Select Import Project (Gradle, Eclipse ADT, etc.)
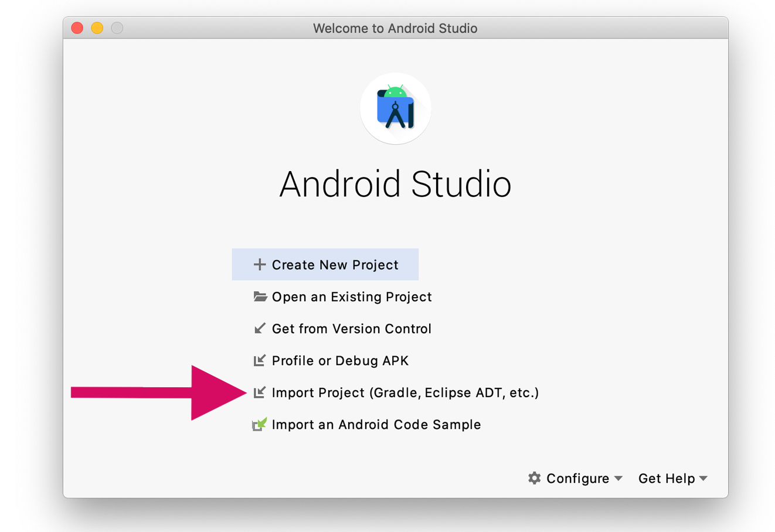The image size is (775, 532). coord(396,393)
